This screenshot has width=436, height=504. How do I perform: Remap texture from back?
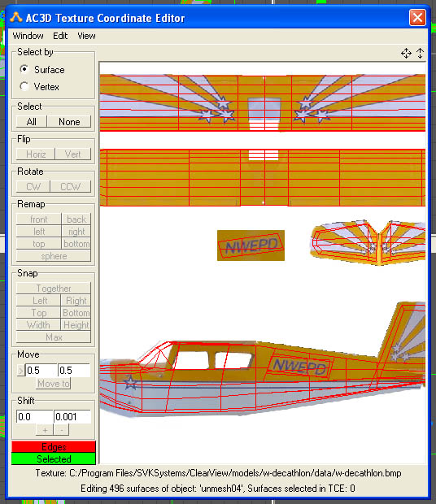tap(76, 219)
